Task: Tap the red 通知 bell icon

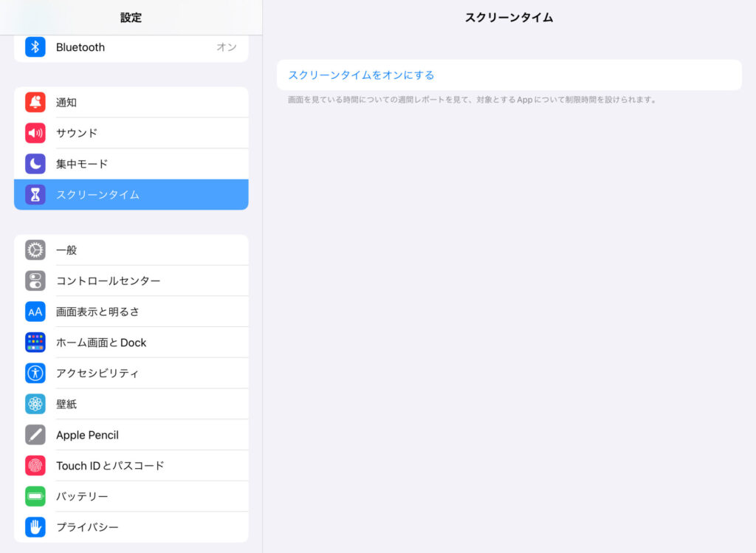Action: (x=35, y=103)
